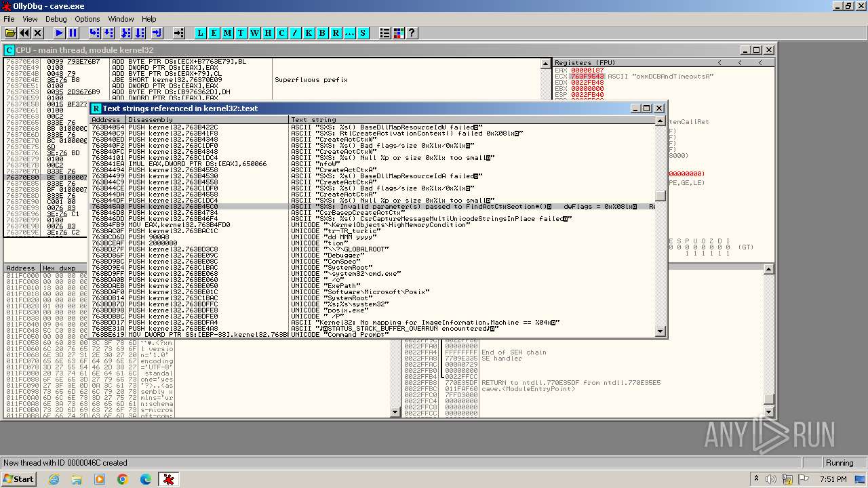
Task: Show Log window with L button
Action: [201, 33]
